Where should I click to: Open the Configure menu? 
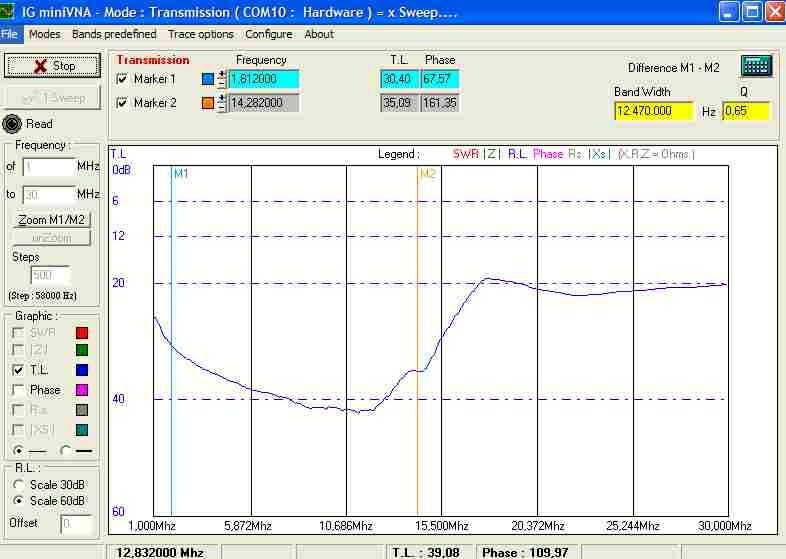pos(268,34)
